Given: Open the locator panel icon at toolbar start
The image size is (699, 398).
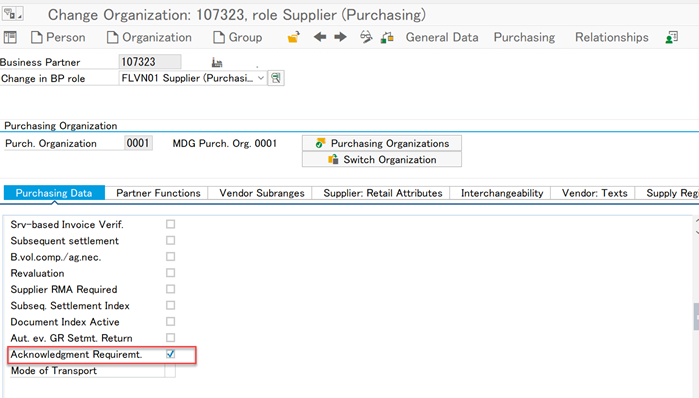Looking at the screenshot, I should click(10, 37).
